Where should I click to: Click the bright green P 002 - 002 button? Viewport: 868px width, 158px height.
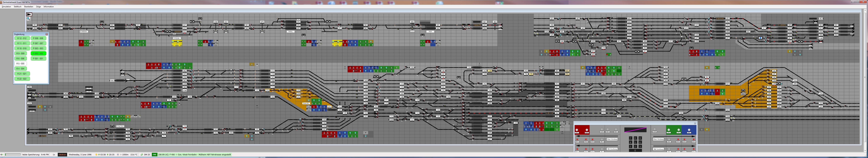coord(38,53)
